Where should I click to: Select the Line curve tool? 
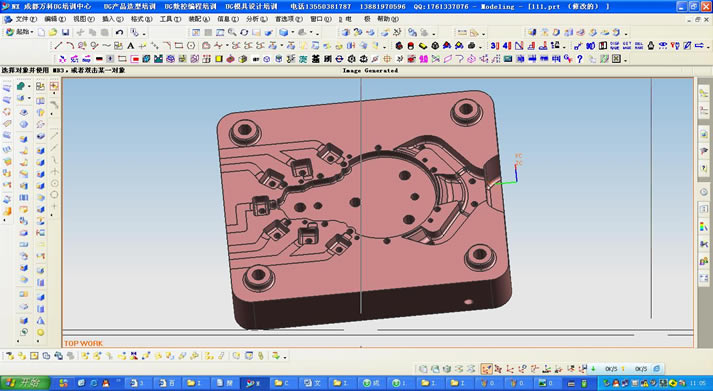(58, 45)
